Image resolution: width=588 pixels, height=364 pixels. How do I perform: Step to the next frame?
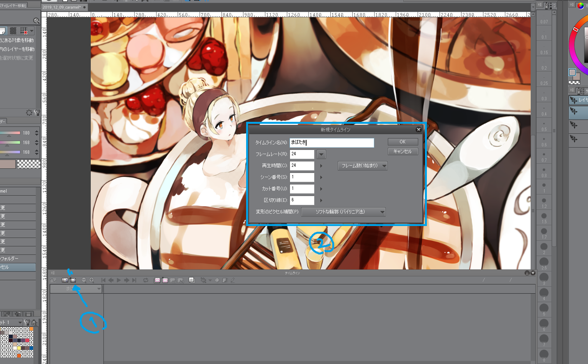point(127,280)
